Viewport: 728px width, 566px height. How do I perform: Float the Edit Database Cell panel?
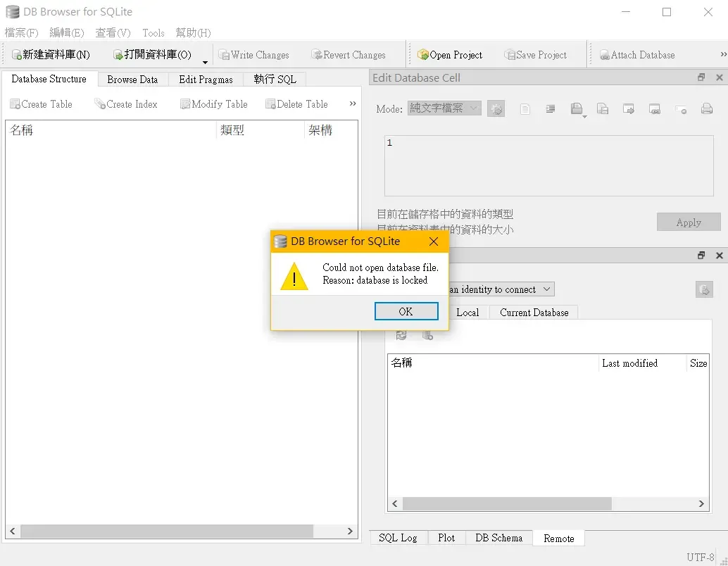click(701, 77)
